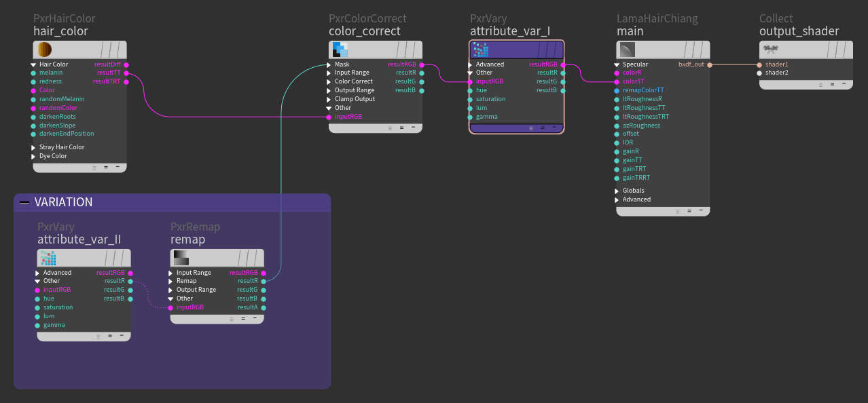Viewport: 868px width, 403px height.
Task: Expand Clamp Output group on color_correct
Action: (x=329, y=99)
